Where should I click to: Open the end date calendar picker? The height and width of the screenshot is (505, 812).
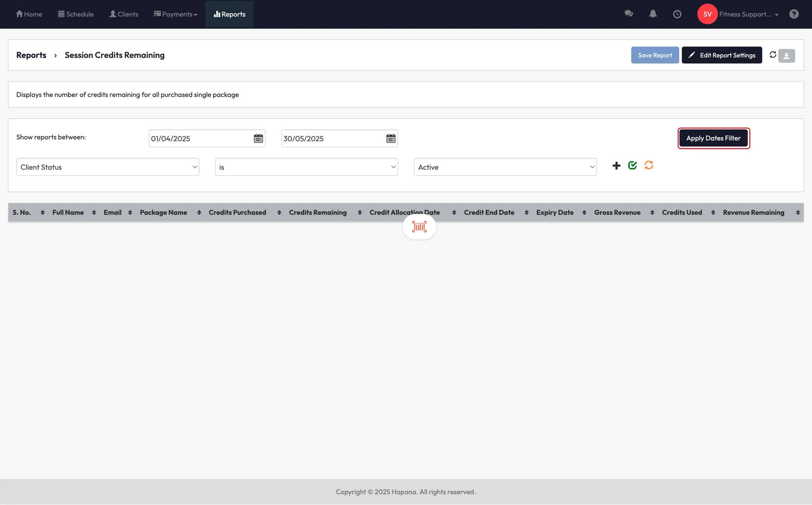391,138
